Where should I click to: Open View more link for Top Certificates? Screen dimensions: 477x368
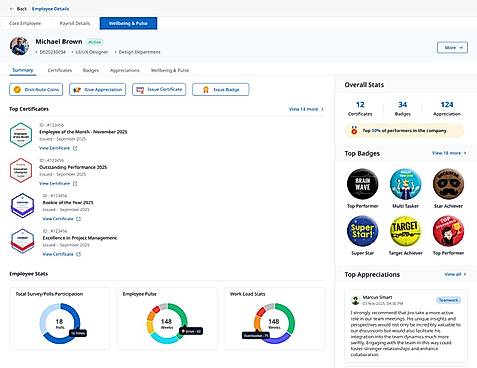(306, 109)
